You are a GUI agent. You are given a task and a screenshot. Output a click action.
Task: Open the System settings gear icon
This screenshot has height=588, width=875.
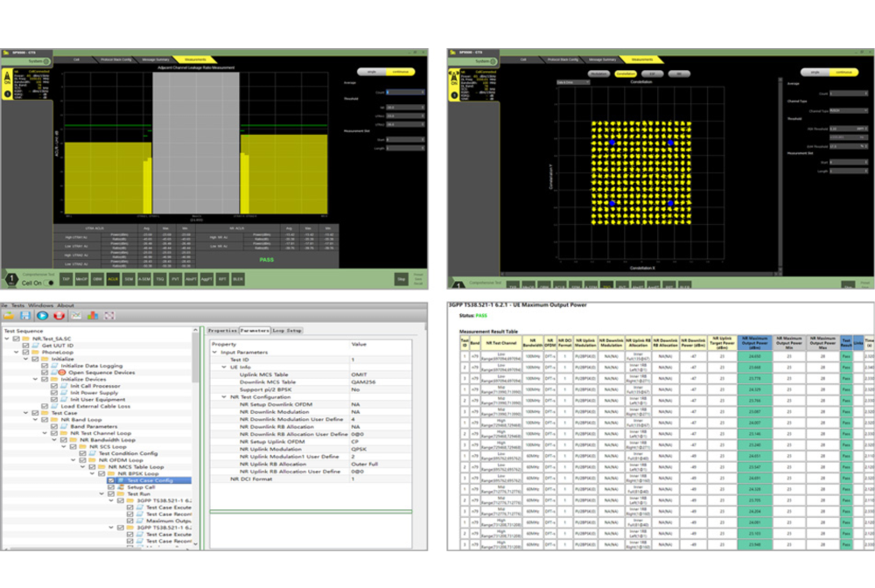(x=45, y=59)
